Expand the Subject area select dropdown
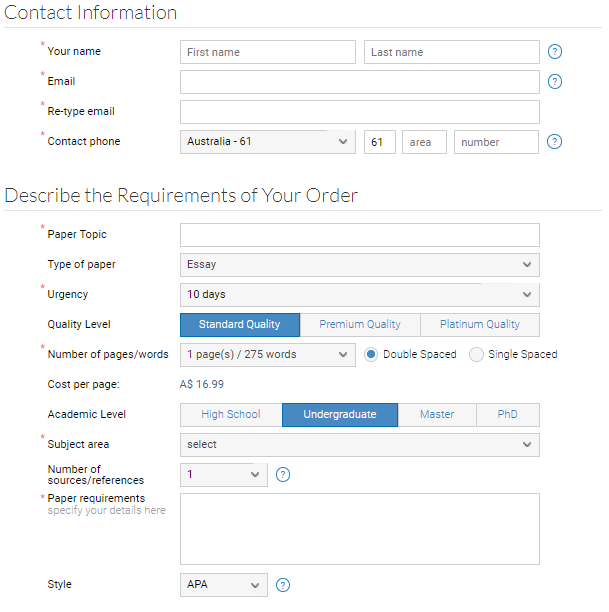609x612 pixels. coord(360,445)
